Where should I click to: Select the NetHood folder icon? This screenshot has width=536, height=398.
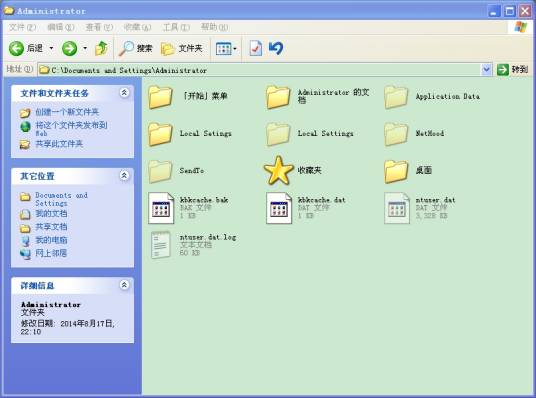pos(396,134)
